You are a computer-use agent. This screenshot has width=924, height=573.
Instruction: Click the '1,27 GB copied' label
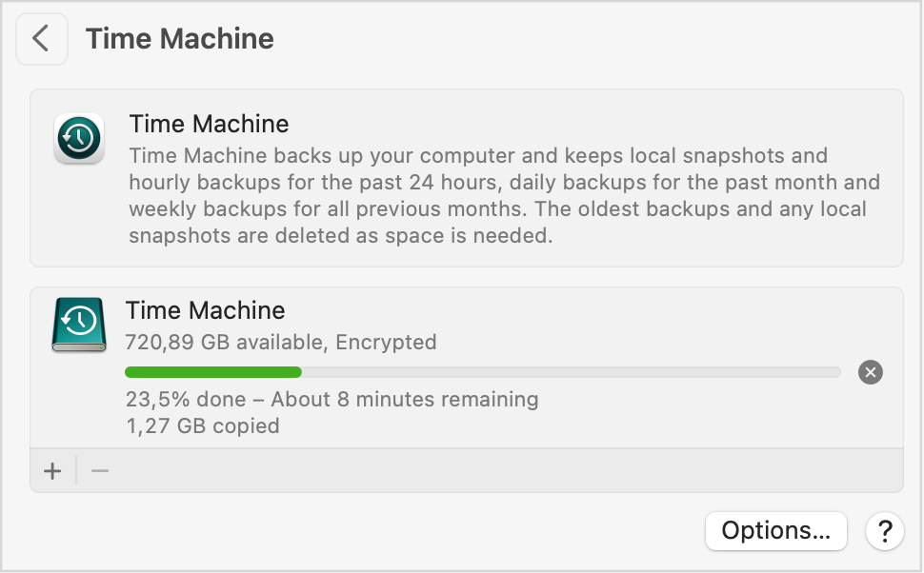(x=203, y=425)
